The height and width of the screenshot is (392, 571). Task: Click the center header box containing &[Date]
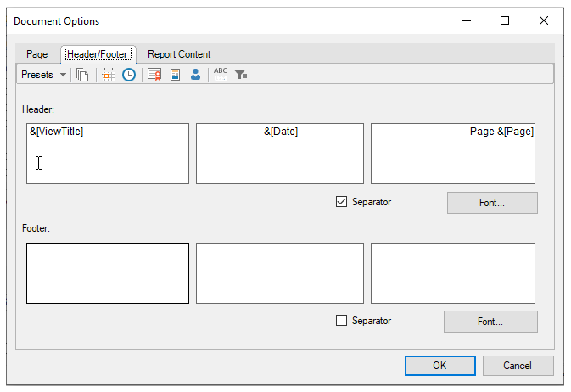click(x=280, y=154)
